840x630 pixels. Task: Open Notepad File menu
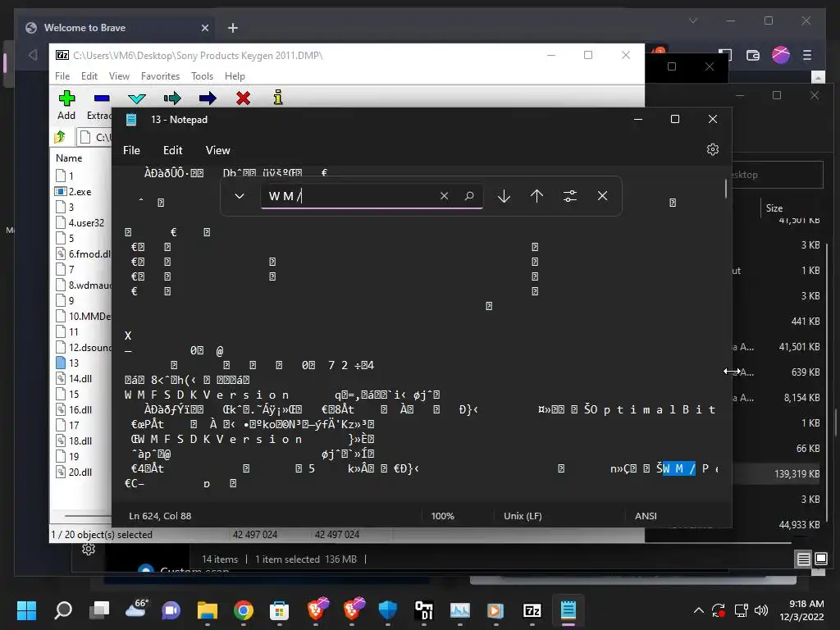(x=131, y=151)
